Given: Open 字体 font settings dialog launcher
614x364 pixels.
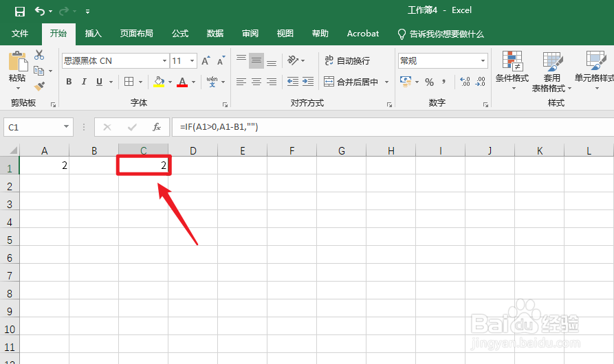Looking at the screenshot, I should pyautogui.click(x=225, y=104).
